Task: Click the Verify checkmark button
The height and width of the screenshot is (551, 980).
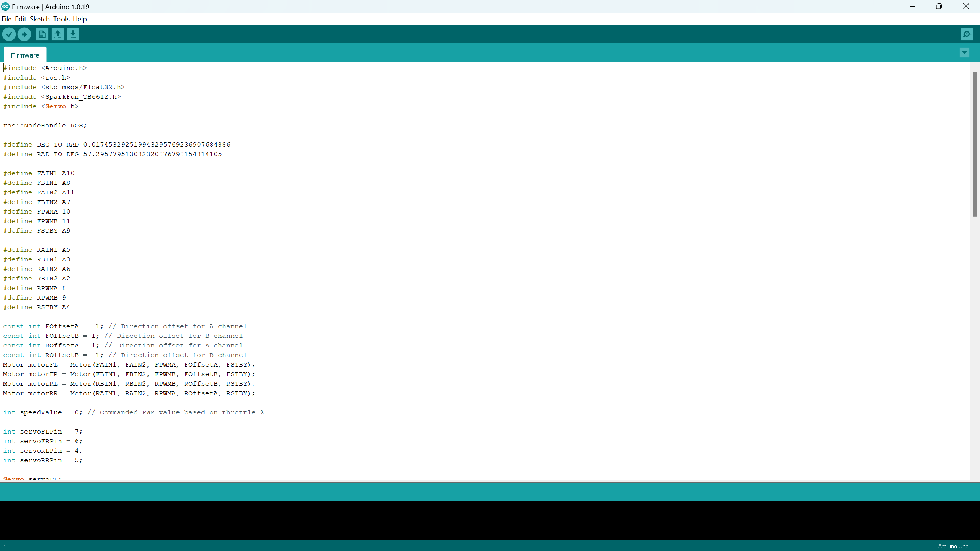Action: [9, 34]
